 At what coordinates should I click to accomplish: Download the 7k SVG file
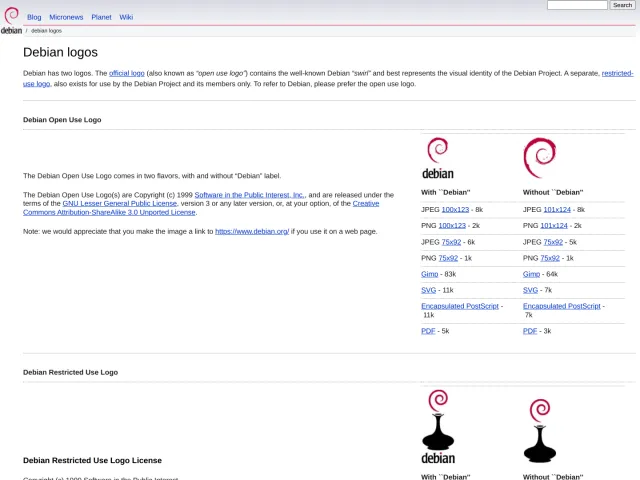tap(530, 290)
